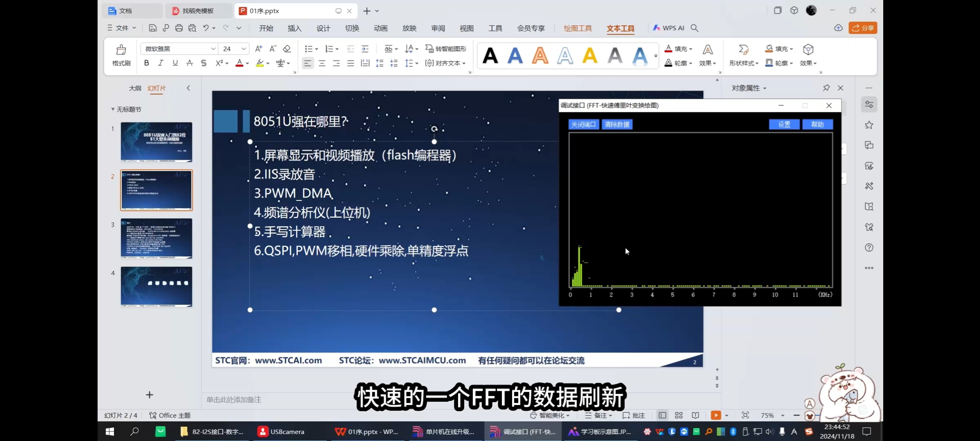
Task: Select the orange WordArt A style
Action: (540, 56)
